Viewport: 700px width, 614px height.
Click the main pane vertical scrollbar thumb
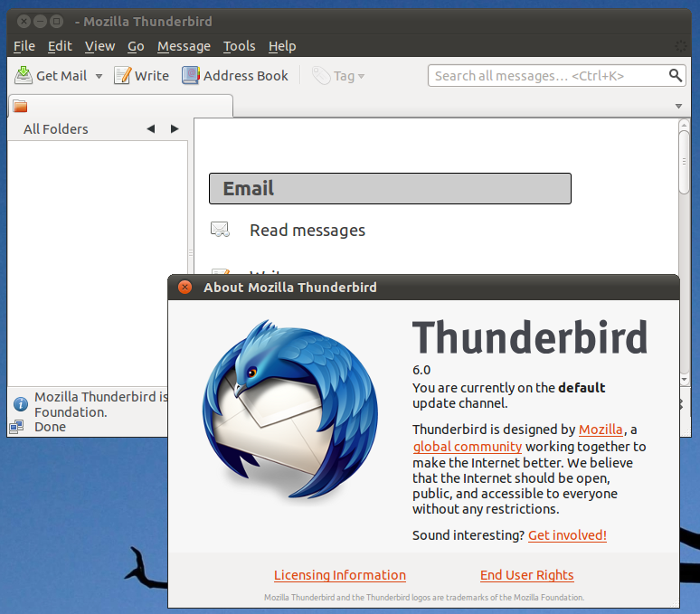[x=684, y=162]
